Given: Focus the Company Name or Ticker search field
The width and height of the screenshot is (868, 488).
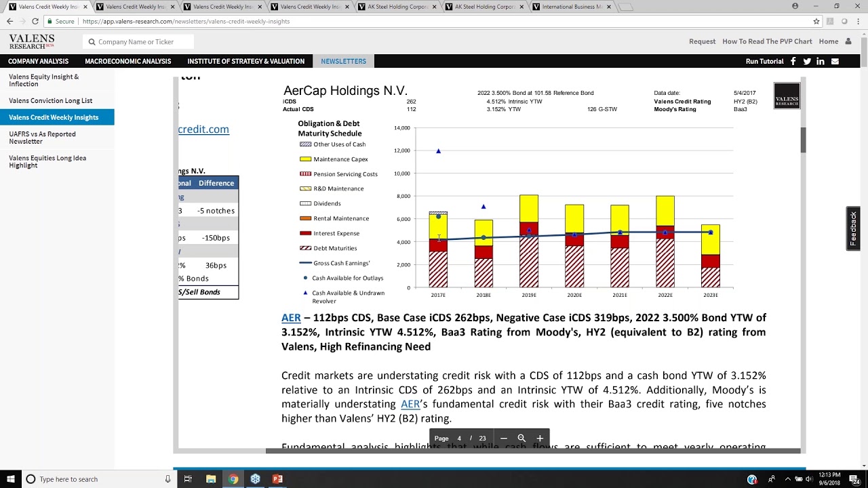Looking at the screenshot, I should pos(138,42).
